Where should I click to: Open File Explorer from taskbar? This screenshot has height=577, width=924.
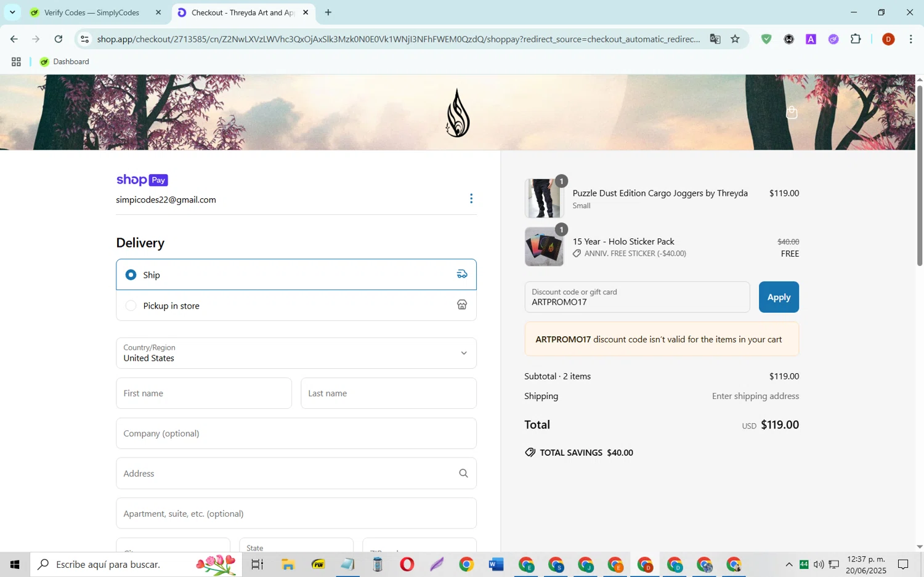tap(288, 564)
